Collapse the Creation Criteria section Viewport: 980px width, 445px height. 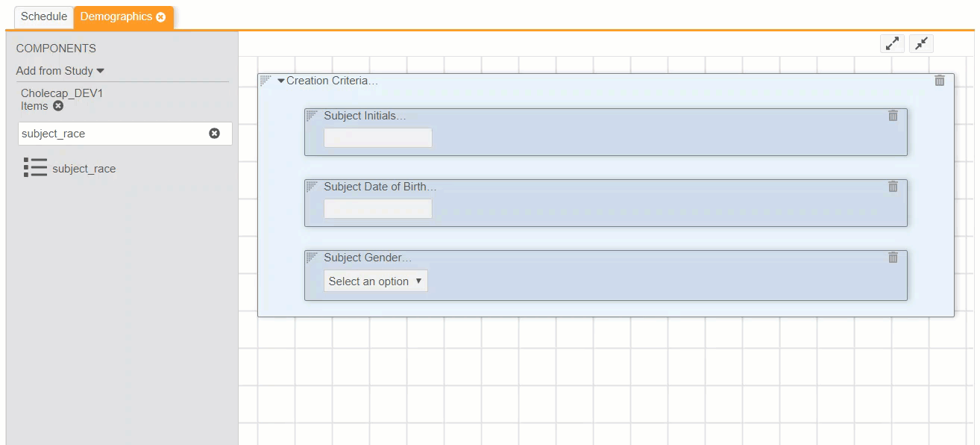pyautogui.click(x=281, y=81)
